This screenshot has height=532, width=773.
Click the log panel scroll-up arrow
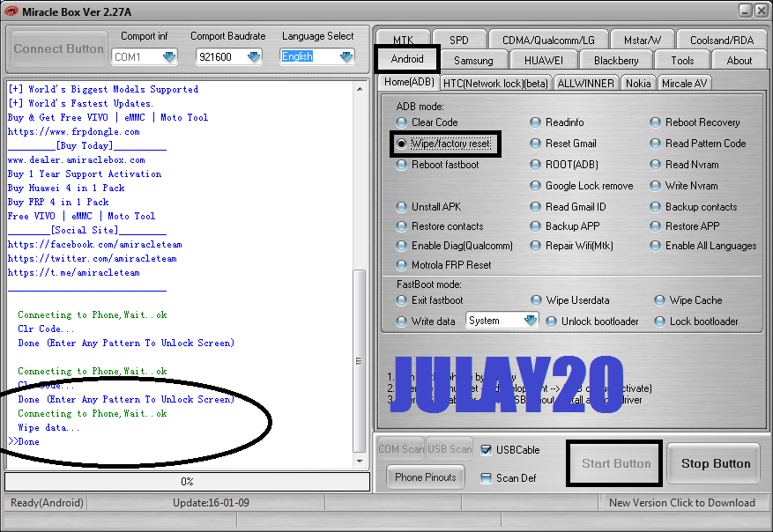[x=360, y=89]
